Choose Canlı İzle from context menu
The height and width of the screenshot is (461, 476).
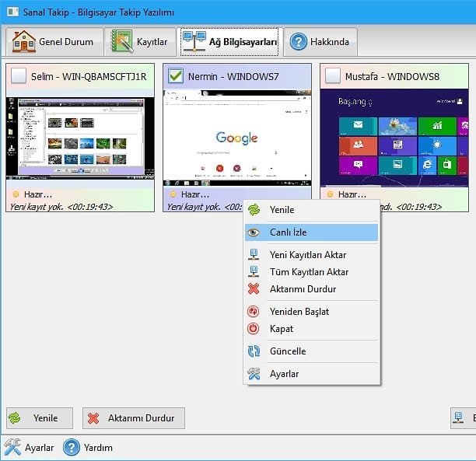311,232
